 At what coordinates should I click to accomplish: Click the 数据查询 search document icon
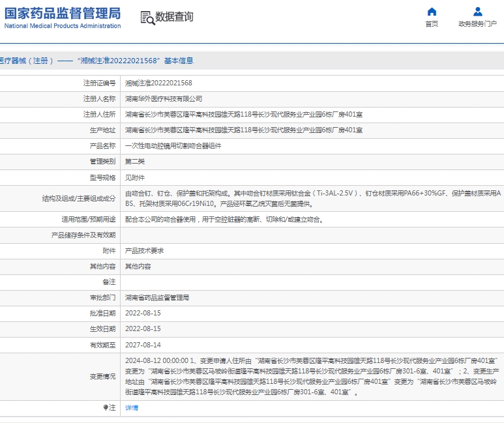tap(147, 18)
